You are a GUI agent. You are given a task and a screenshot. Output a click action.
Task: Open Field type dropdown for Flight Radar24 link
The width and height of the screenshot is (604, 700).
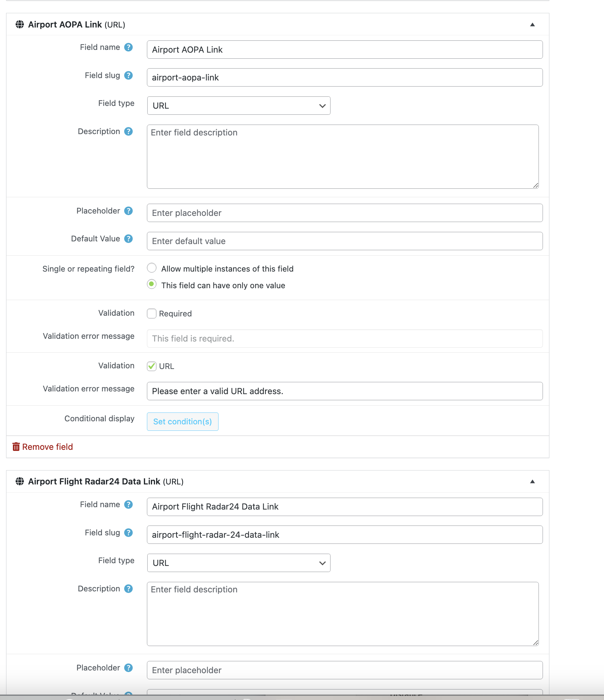tap(239, 563)
